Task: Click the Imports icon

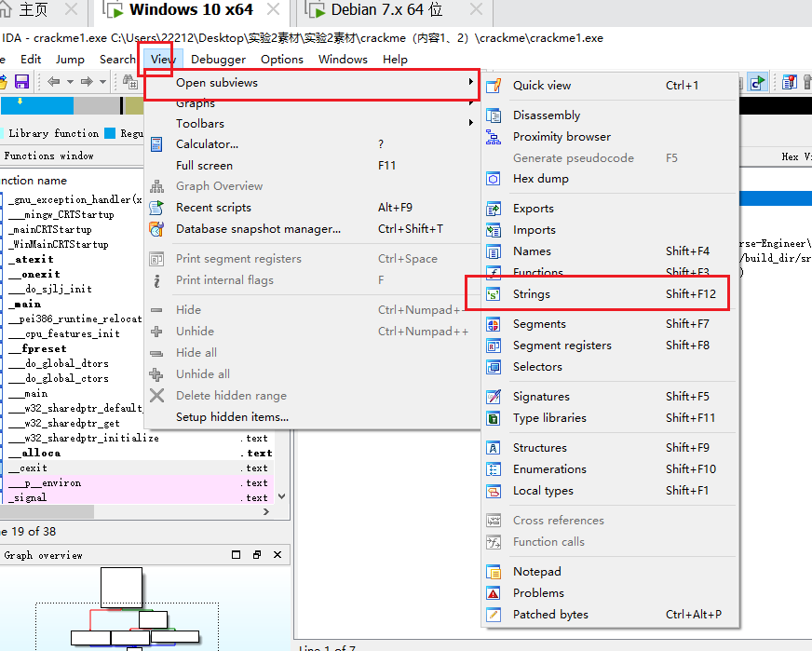Action: 494,230
